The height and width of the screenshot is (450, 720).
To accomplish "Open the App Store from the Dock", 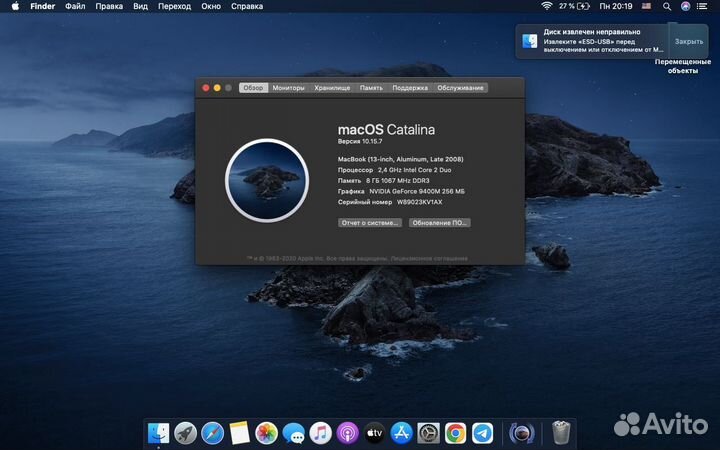I will (x=401, y=433).
